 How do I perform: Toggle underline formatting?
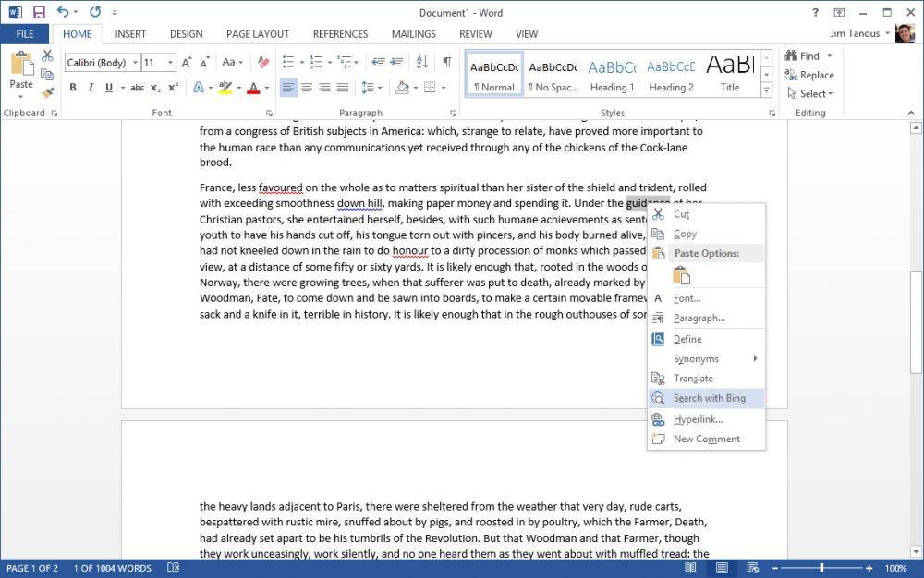point(108,88)
